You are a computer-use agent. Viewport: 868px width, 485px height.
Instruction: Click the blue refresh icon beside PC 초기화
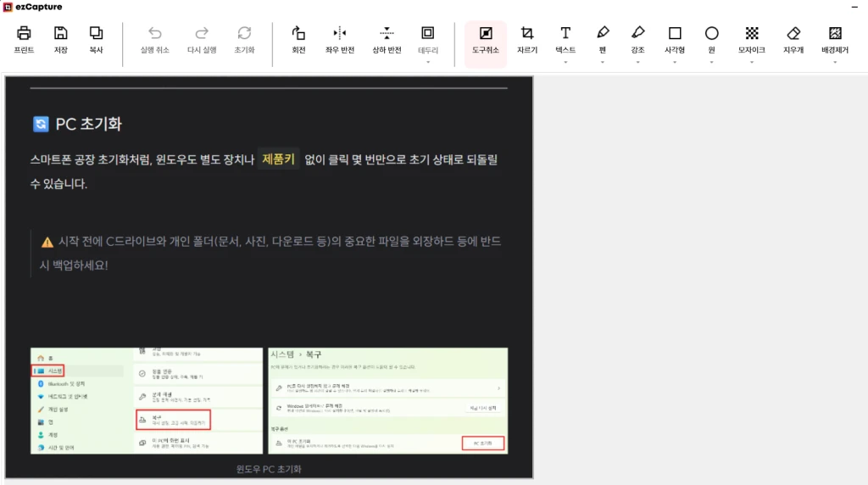[41, 124]
